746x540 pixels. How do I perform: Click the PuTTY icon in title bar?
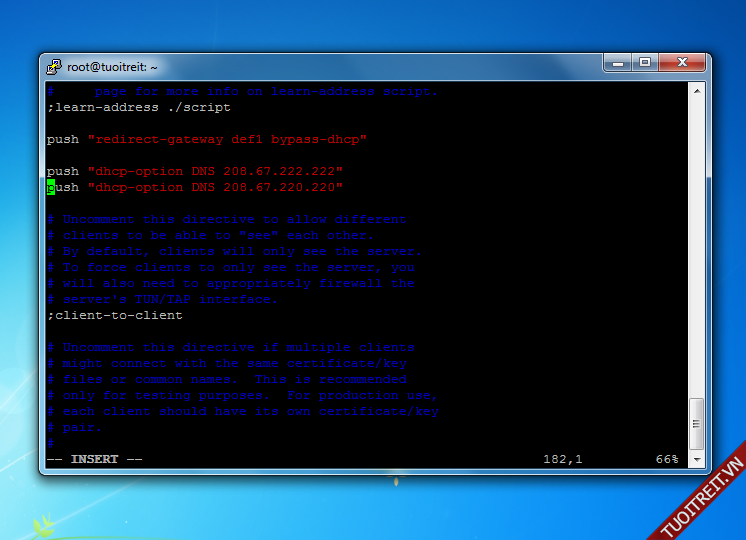[54, 67]
